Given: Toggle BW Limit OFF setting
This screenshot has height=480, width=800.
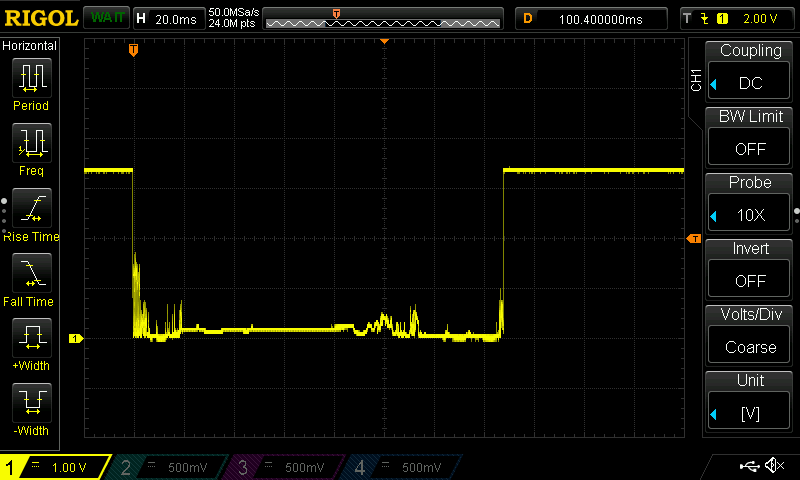Looking at the screenshot, I should pos(749,149).
